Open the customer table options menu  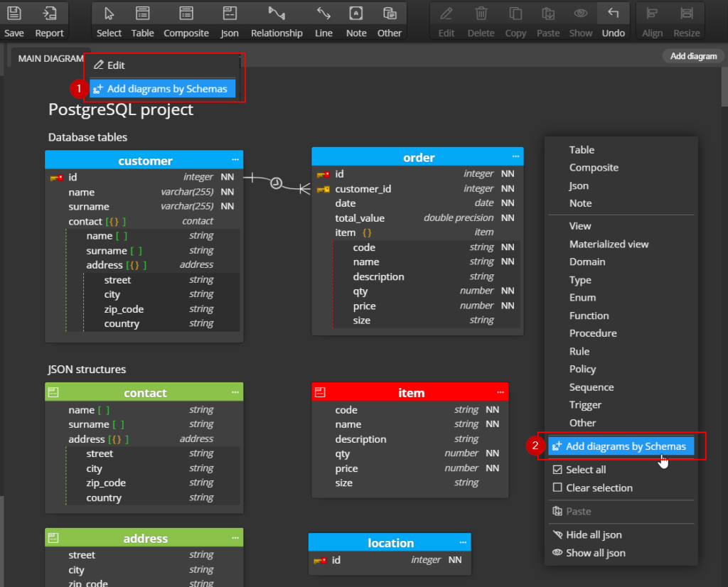pos(235,160)
